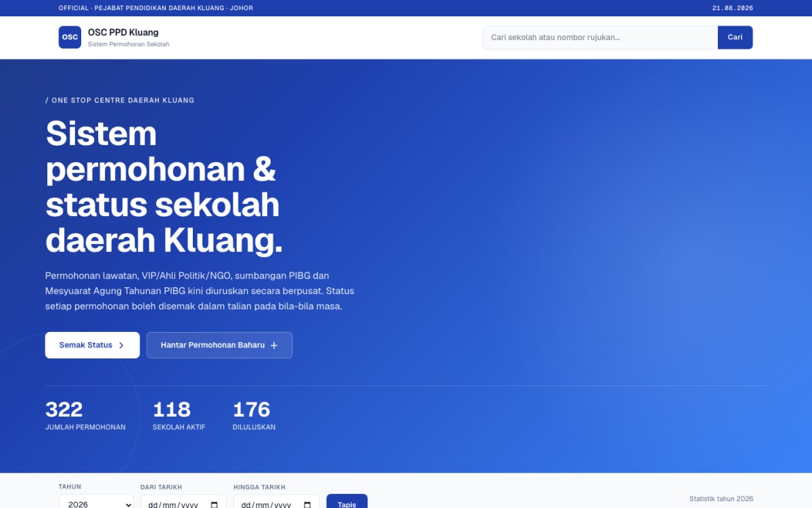
Task: Click the 118 Sekolah Aktif statistic
Action: 179,415
